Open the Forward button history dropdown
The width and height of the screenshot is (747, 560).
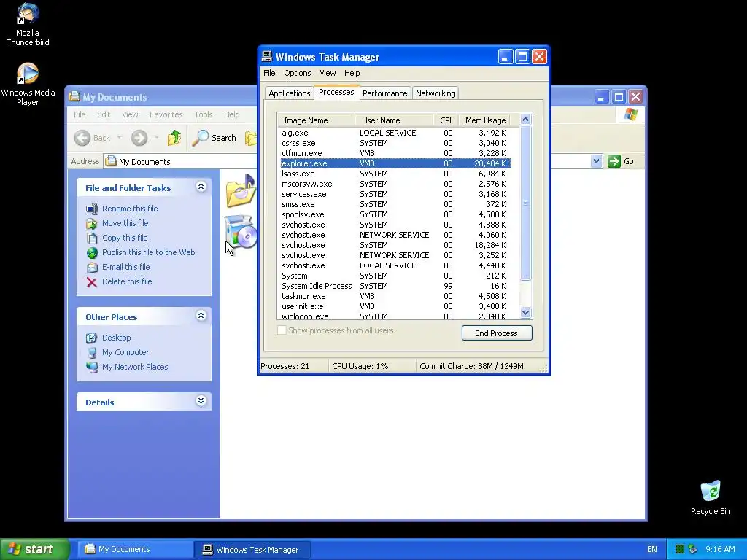click(156, 138)
